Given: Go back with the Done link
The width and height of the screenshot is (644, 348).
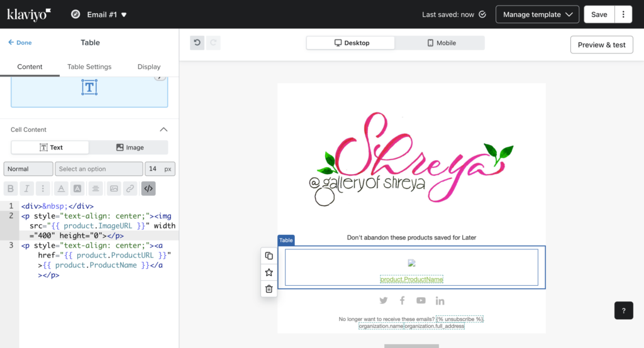Looking at the screenshot, I should click(19, 42).
